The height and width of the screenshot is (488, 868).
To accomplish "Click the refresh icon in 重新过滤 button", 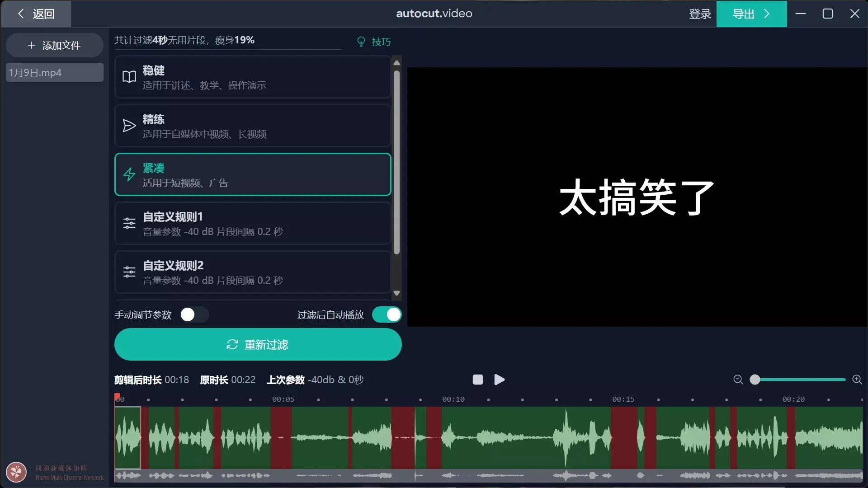I will coord(232,345).
